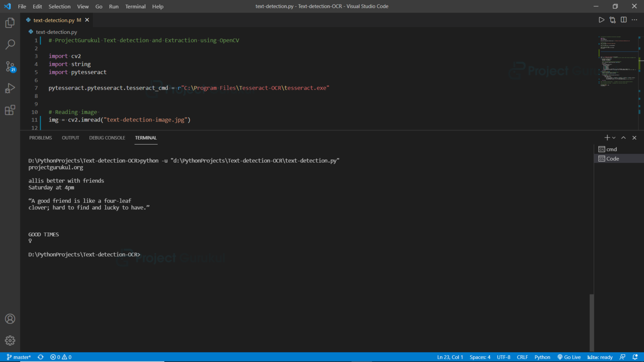Screen dimensions: 644x362
Task: Open the Manage gear icon
Action: click(10, 341)
